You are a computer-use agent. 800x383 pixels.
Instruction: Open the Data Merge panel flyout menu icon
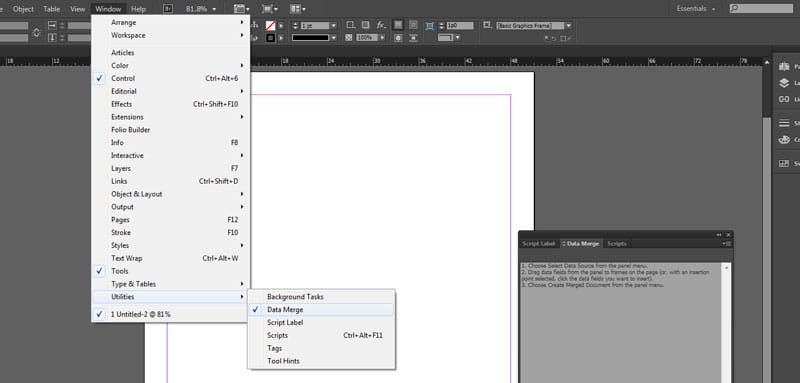[728, 244]
